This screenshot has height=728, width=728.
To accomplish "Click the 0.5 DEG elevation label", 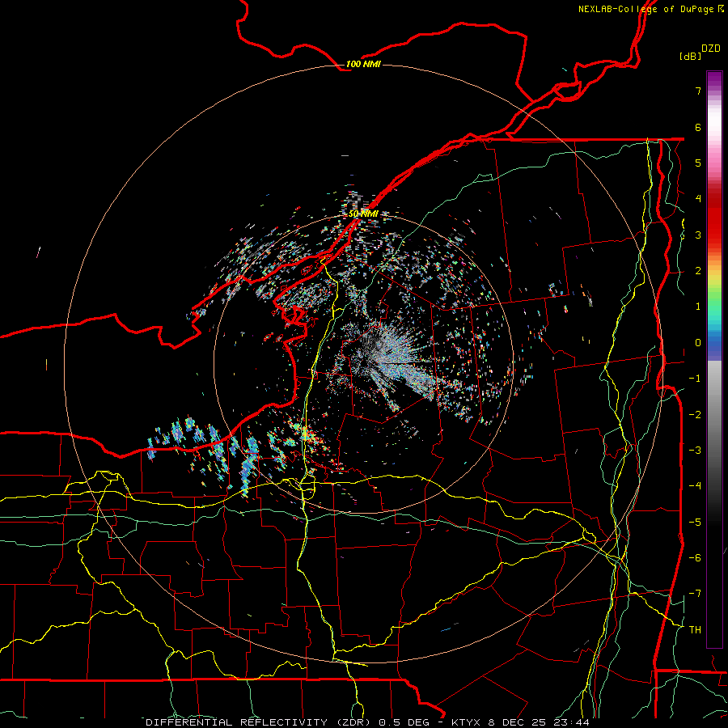I will click(x=404, y=722).
